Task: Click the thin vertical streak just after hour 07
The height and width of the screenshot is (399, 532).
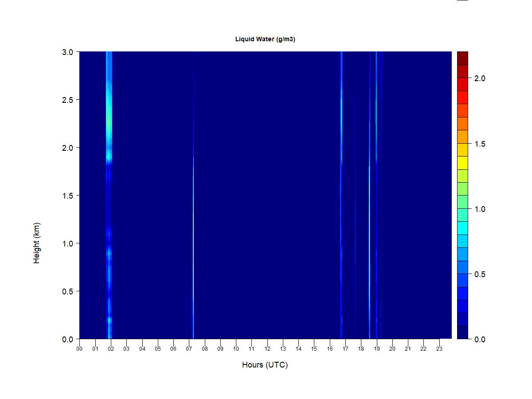Action: (193, 244)
